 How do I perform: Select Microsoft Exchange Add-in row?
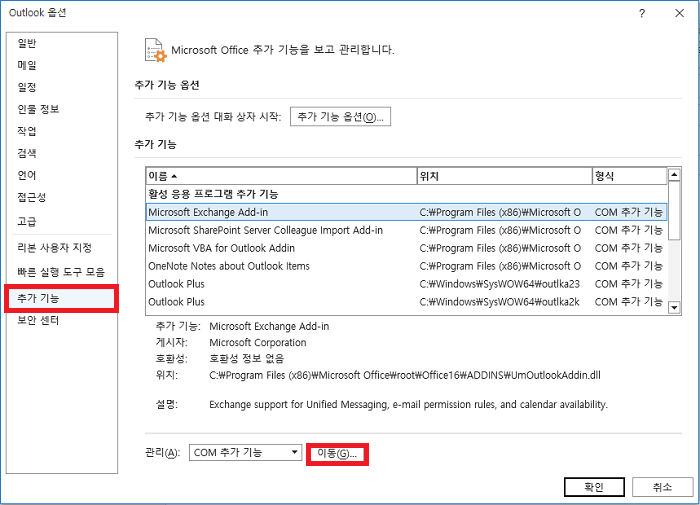(x=406, y=212)
